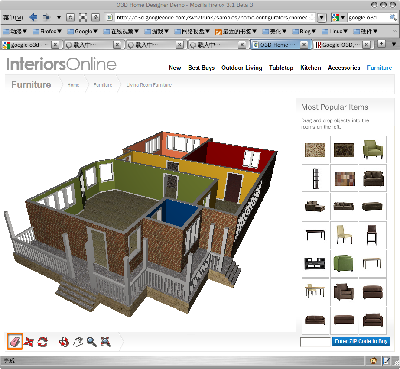Viewport: 400px width, 369px height.
Task: Click the Living Room Furniture breadcrumb
Action: point(149,85)
